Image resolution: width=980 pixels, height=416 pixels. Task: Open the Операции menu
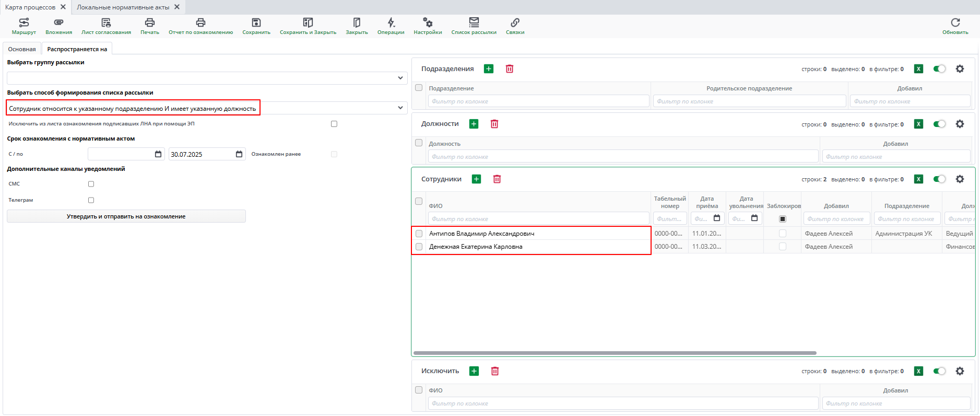click(391, 26)
